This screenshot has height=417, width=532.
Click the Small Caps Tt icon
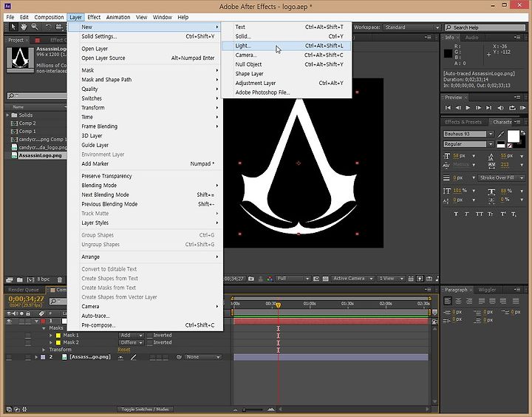(491, 214)
